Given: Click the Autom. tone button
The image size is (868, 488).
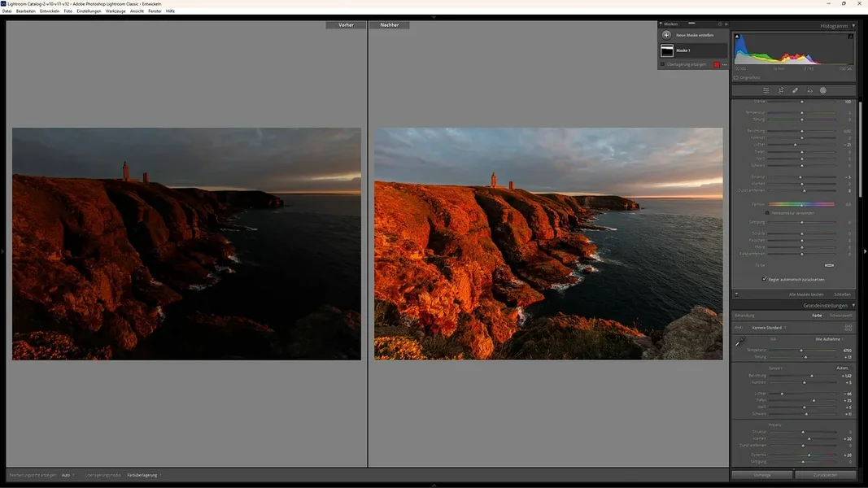Looking at the screenshot, I should click(x=842, y=368).
